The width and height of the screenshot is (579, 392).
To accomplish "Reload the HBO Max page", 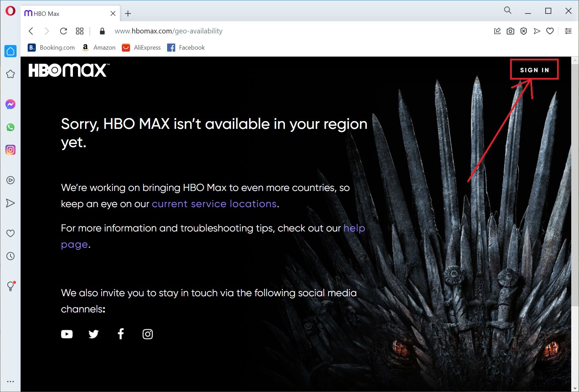I will (x=63, y=31).
